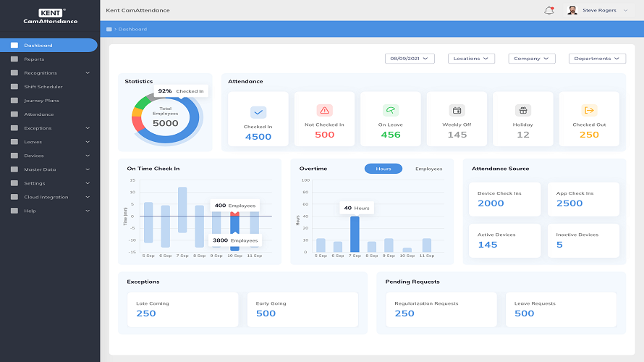Click the Checked Out exit icon
The image size is (644, 362).
point(589,110)
